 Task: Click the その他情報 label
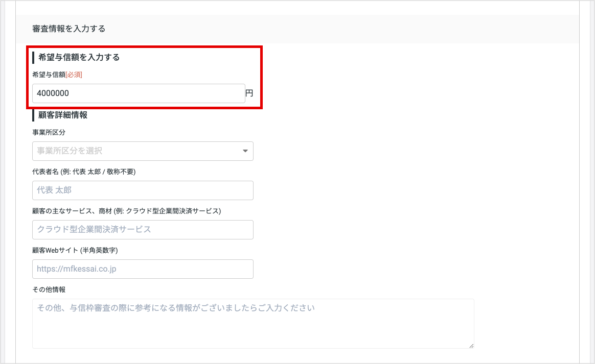[x=49, y=289]
